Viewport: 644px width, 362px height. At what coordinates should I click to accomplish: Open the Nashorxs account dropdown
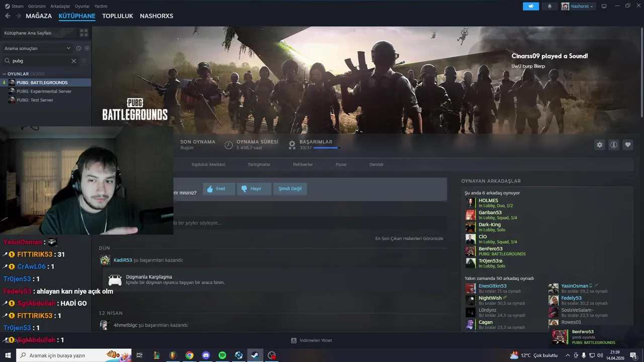click(578, 6)
